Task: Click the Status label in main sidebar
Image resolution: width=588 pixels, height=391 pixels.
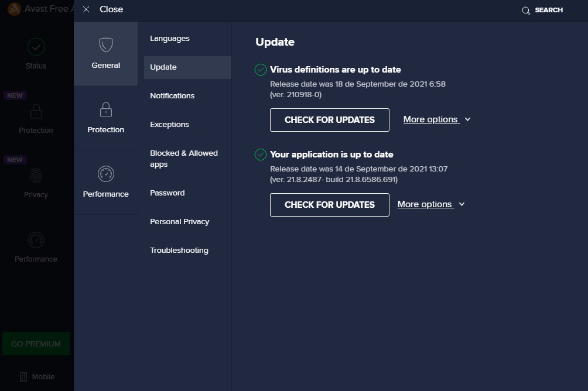Action: (36, 66)
